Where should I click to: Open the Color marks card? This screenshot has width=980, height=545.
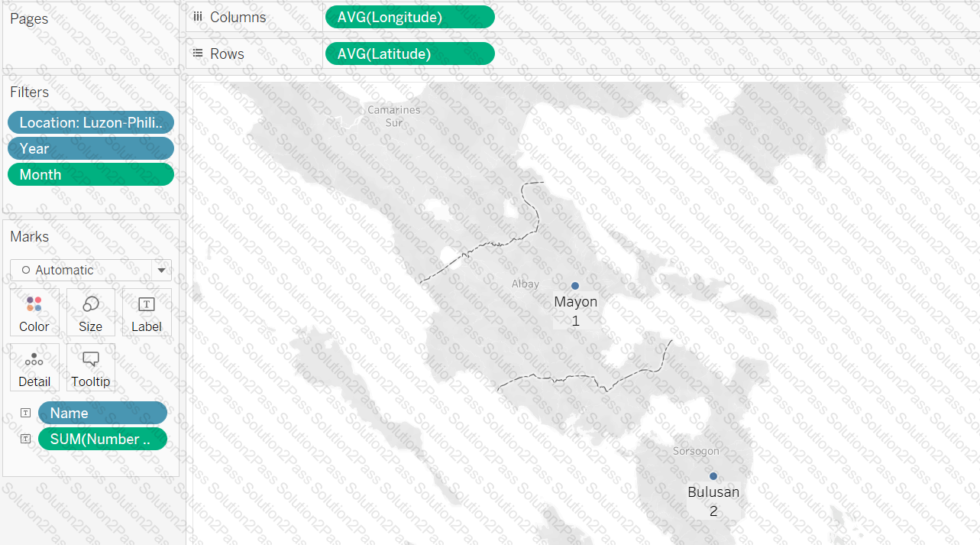(x=34, y=313)
